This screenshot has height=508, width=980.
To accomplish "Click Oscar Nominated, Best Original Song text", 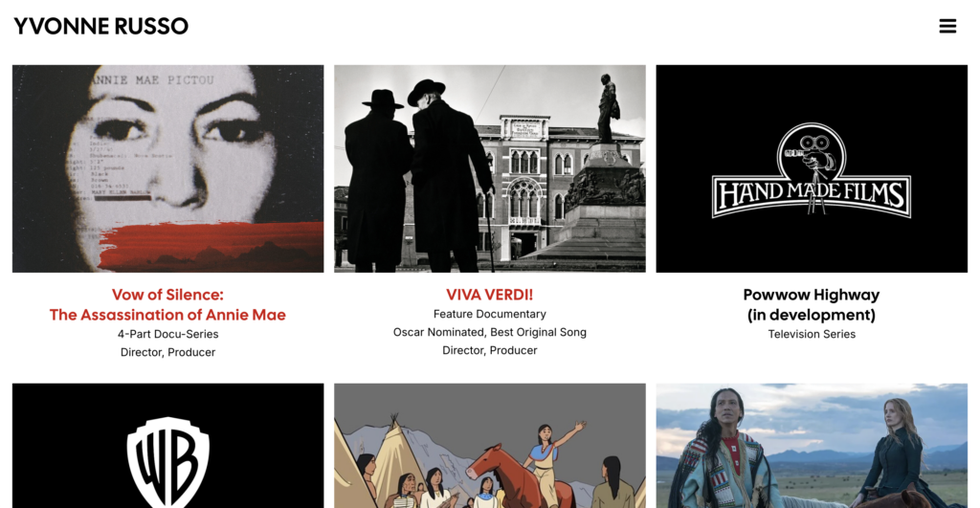I will coord(489,332).
